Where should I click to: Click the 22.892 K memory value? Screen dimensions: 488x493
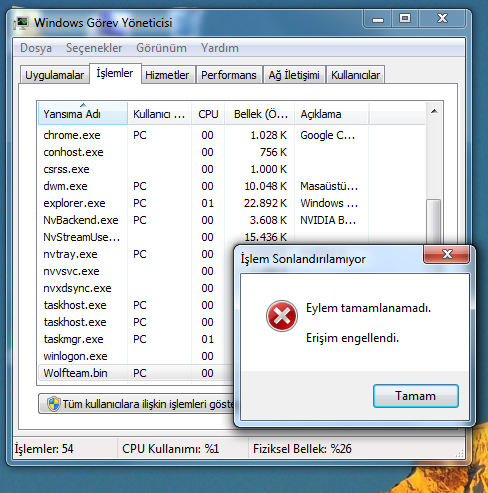point(265,203)
